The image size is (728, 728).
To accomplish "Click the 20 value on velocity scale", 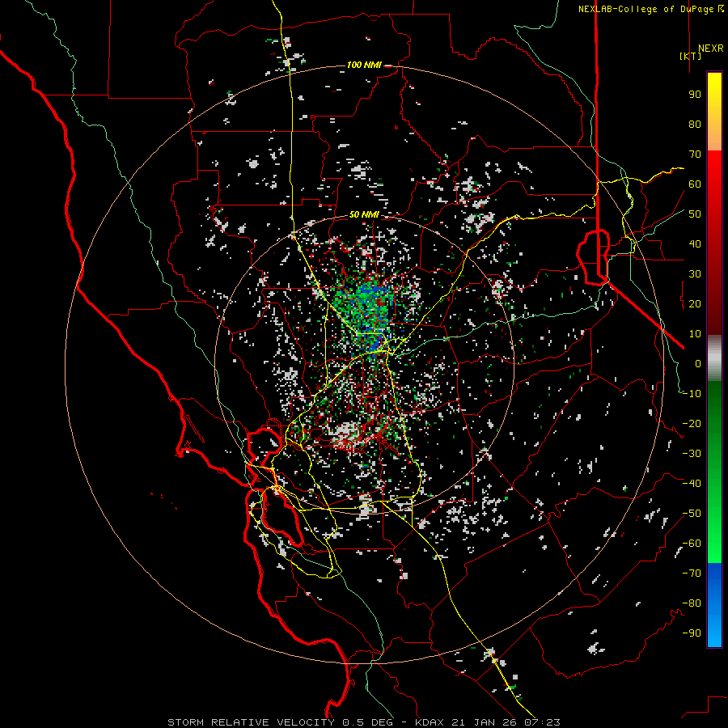I will point(695,304).
